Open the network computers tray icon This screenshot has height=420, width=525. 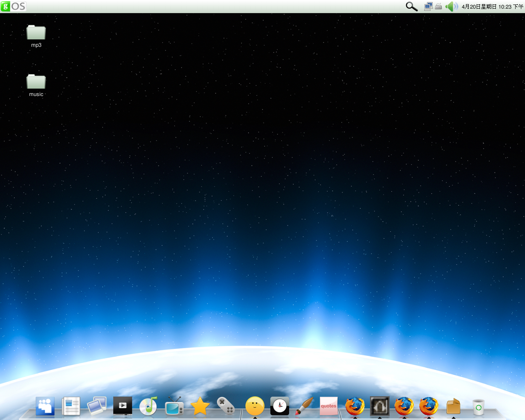tap(428, 6)
